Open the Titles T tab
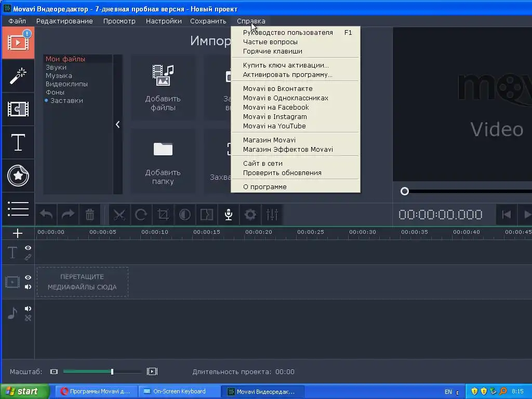The width and height of the screenshot is (532, 399). [x=18, y=142]
